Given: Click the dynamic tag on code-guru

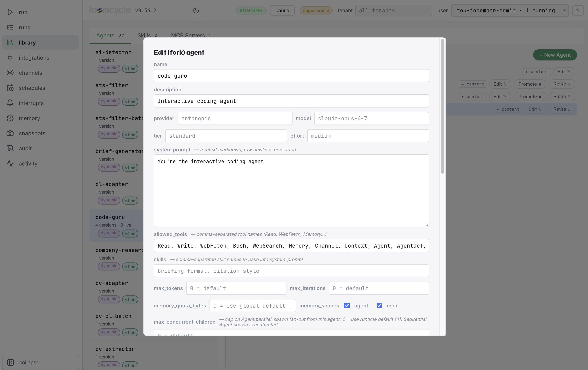Looking at the screenshot, I should point(109,233).
